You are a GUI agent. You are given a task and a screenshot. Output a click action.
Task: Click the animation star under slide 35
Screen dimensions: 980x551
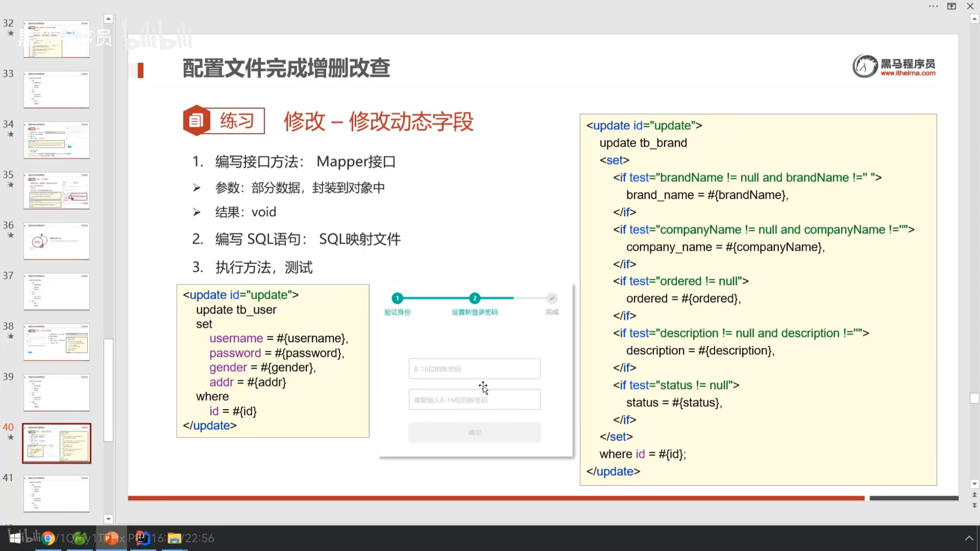(11, 185)
